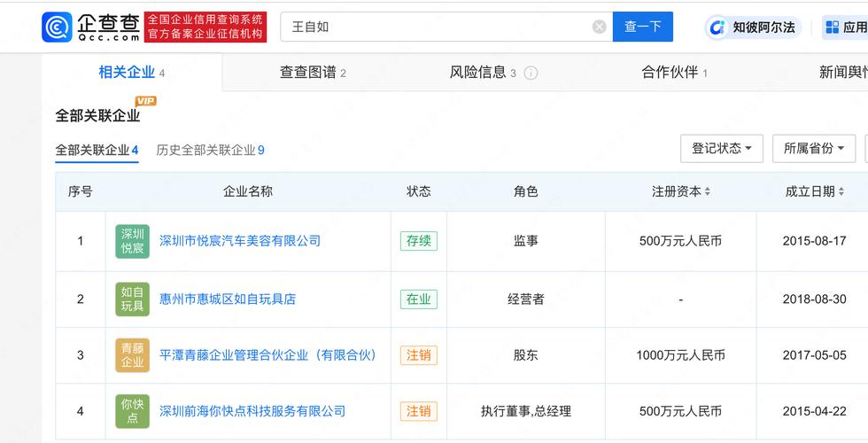Open 深圳市悦宸汽车美容有限公司 link
Viewport: 868px width, 443px height.
[x=240, y=241]
